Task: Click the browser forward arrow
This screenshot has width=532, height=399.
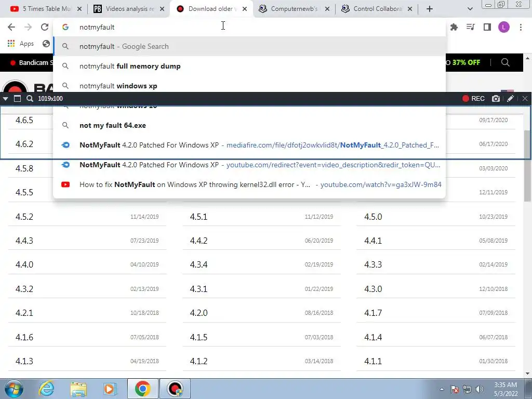Action: point(28,27)
